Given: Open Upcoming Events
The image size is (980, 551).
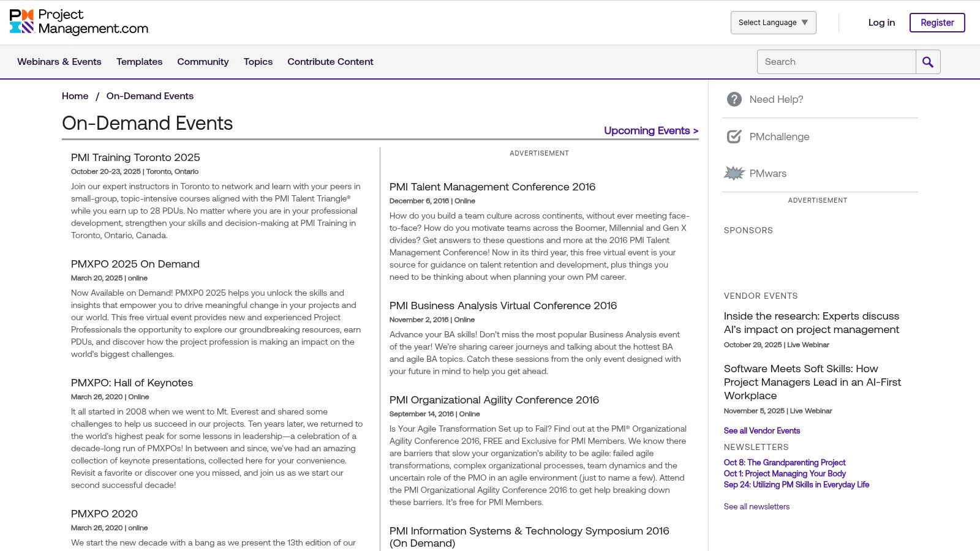Looking at the screenshot, I should (650, 130).
